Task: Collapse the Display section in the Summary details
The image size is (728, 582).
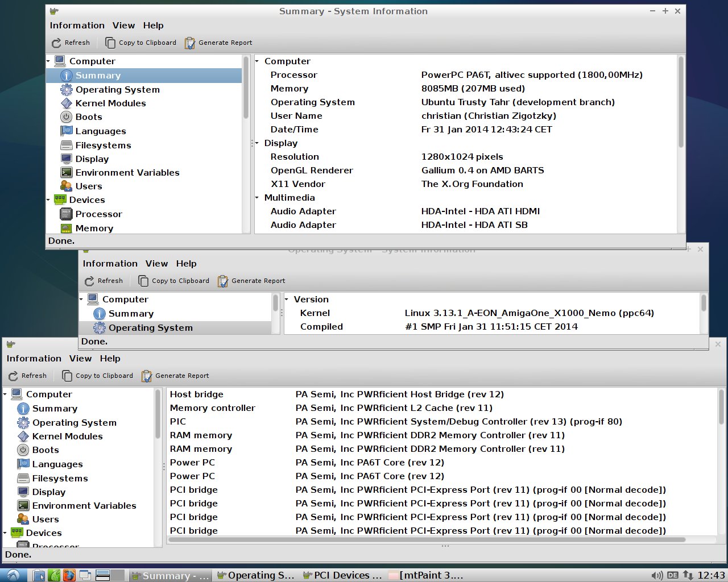Action: (257, 143)
